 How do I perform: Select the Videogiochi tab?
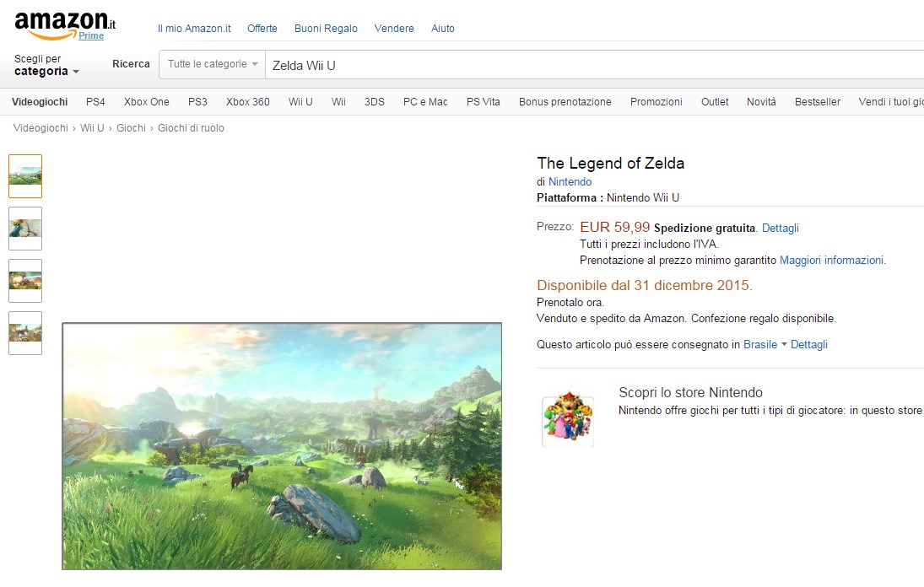click(x=40, y=102)
